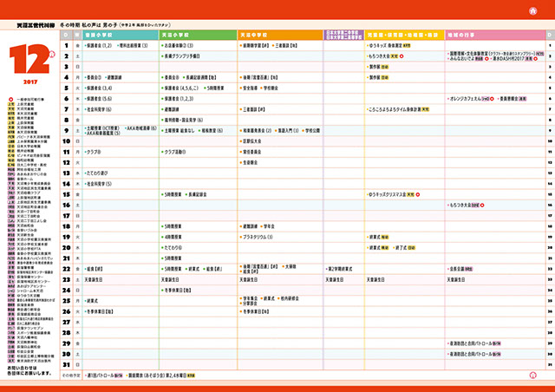
Task: Click the small house icon beside the big 12
Action: [x=52, y=54]
